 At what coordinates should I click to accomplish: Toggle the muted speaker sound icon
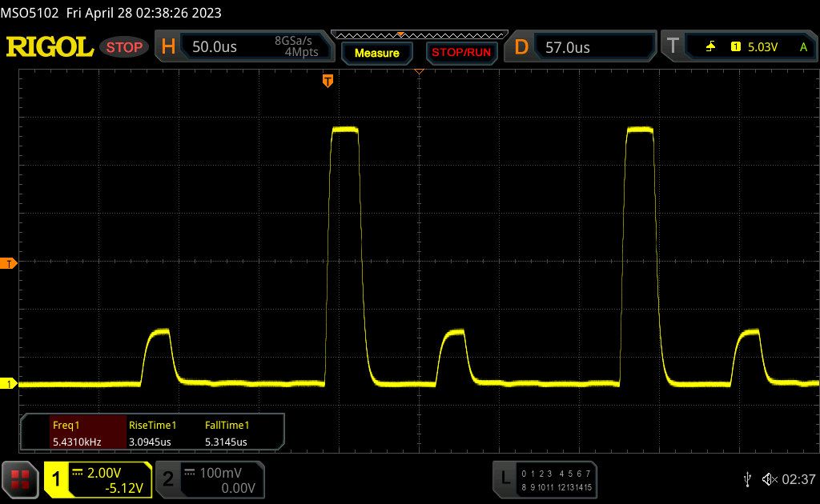pos(769,479)
